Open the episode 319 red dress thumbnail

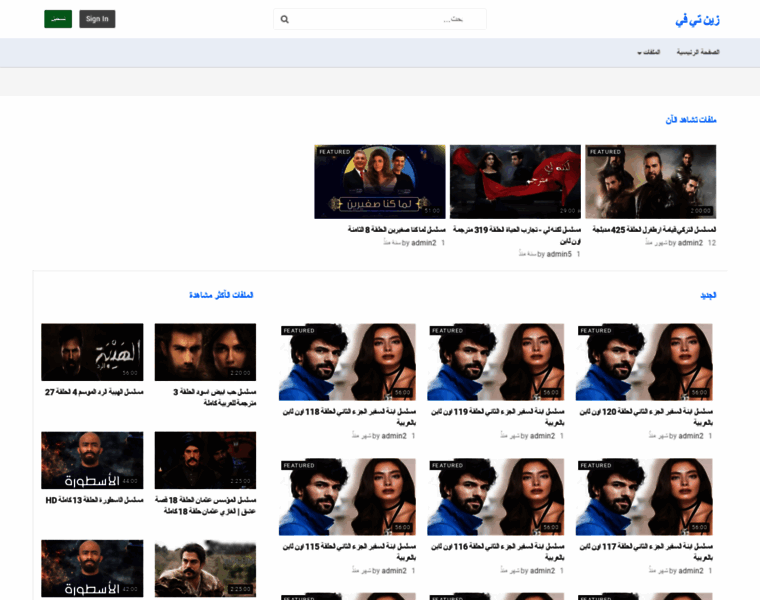(515, 181)
